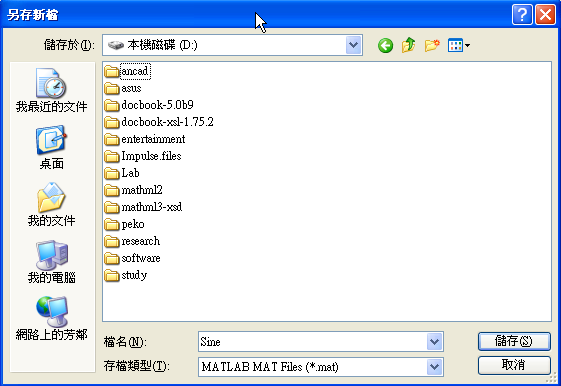Click the "Lab" folder name
This screenshot has height=386, width=561.
coord(130,173)
